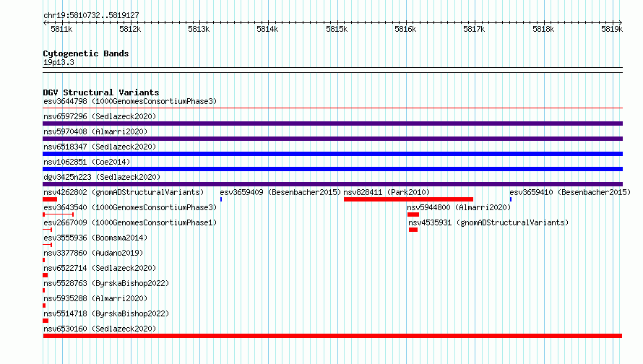The image size is (643, 364).
Task: Open nsv5935288 (Almarri2020) label
Action: [95, 298]
